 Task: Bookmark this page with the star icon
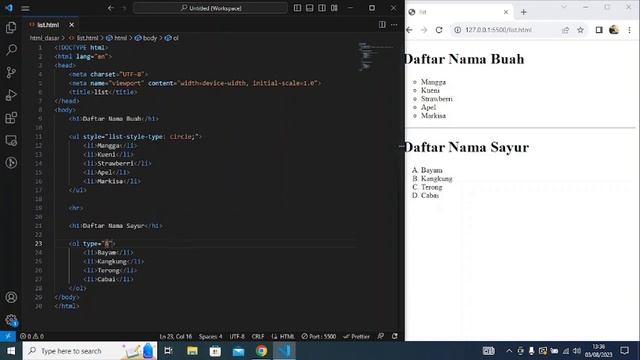[x=580, y=30]
